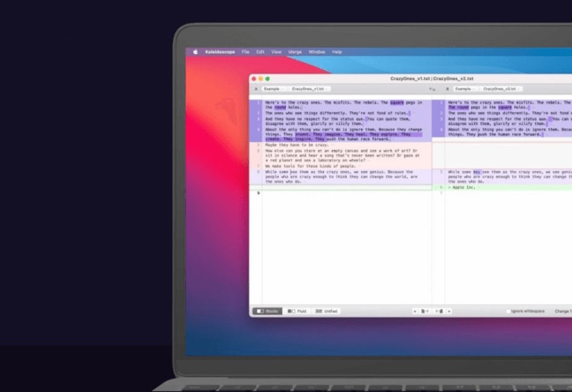Click the green zoom window button
The height and width of the screenshot is (392, 572).
268,79
